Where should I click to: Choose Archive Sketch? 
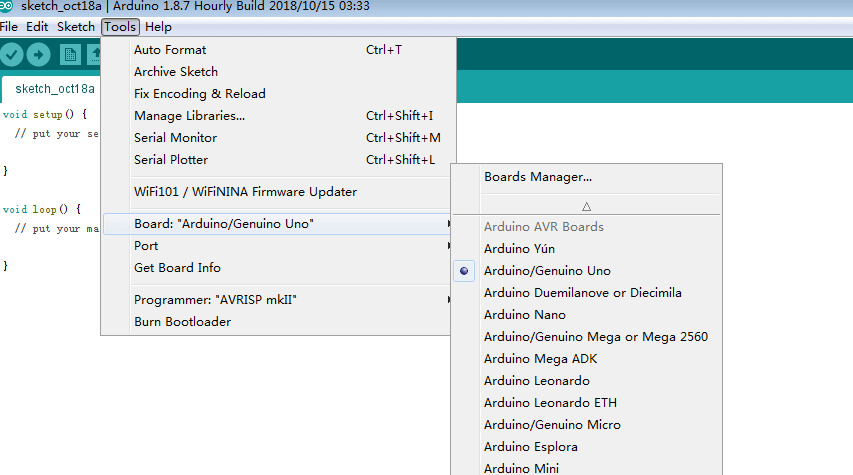(x=279, y=72)
